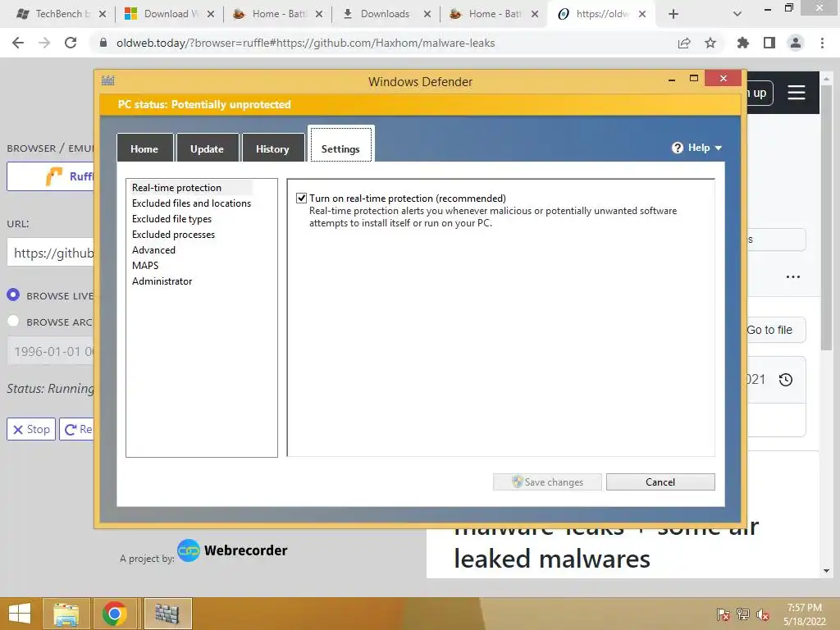This screenshot has width=840, height=630.
Task: Uncheck Turn on real-time protection
Action: point(302,199)
